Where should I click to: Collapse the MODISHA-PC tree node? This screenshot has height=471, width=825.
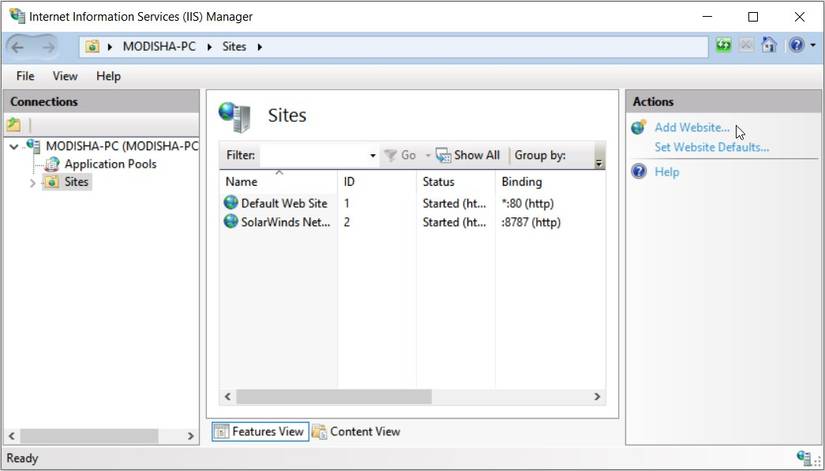coord(14,147)
